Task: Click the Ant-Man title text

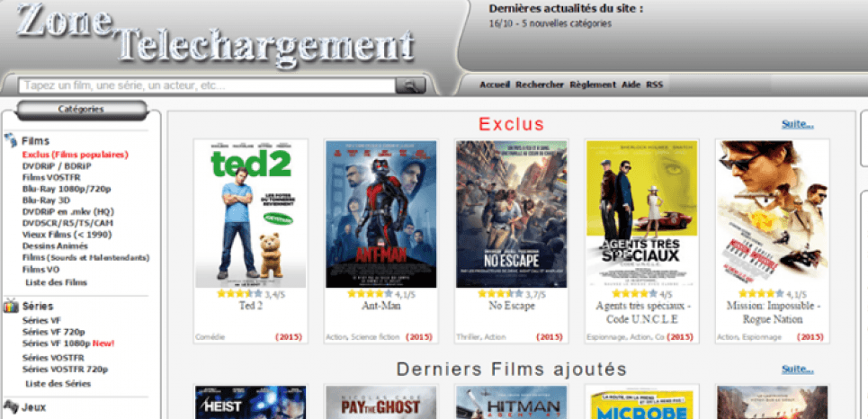Action: click(380, 306)
